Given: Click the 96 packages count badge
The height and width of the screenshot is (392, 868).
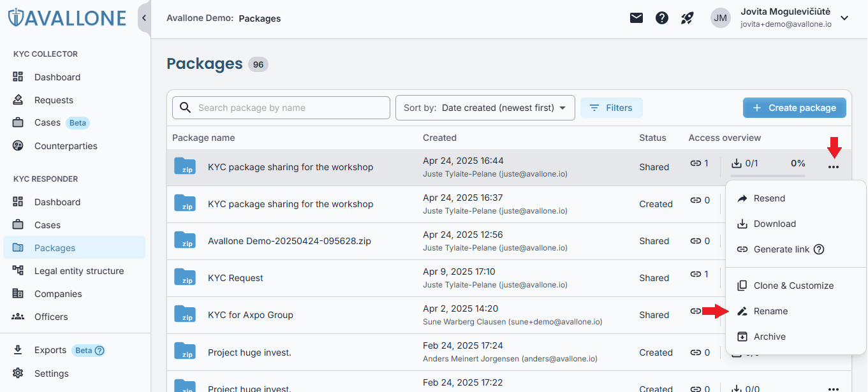Looking at the screenshot, I should [258, 64].
